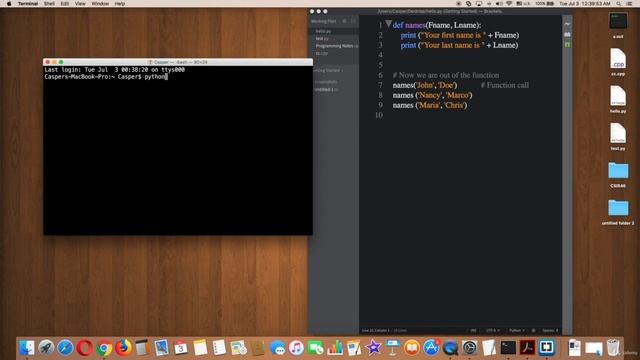Open Launchpad rocket icon in Dock

click(x=46, y=348)
